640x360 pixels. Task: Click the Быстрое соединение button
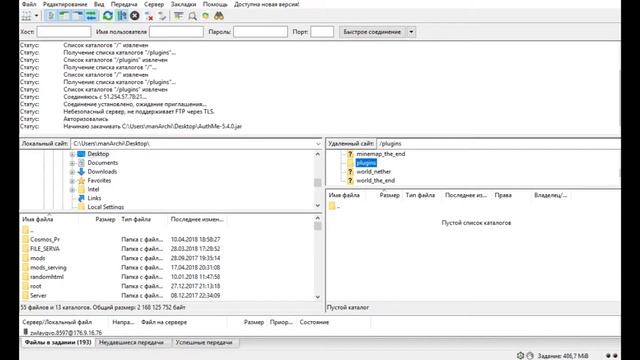(x=372, y=32)
